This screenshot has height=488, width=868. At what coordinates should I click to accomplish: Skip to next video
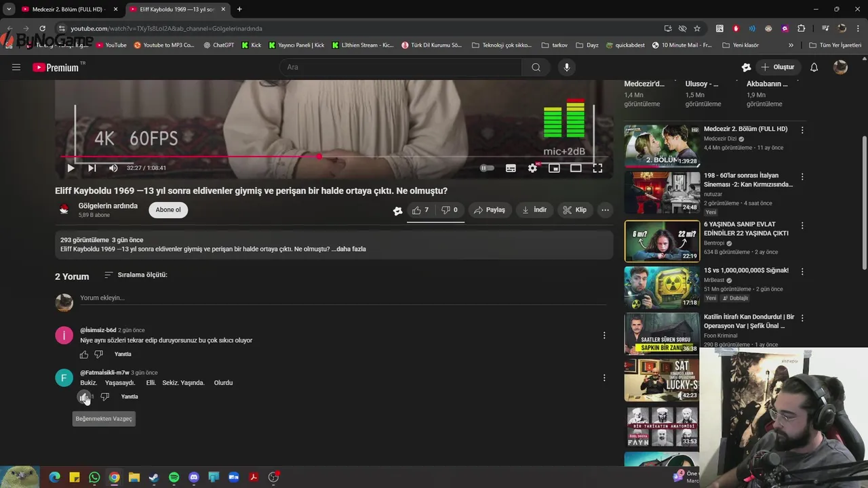(x=92, y=168)
